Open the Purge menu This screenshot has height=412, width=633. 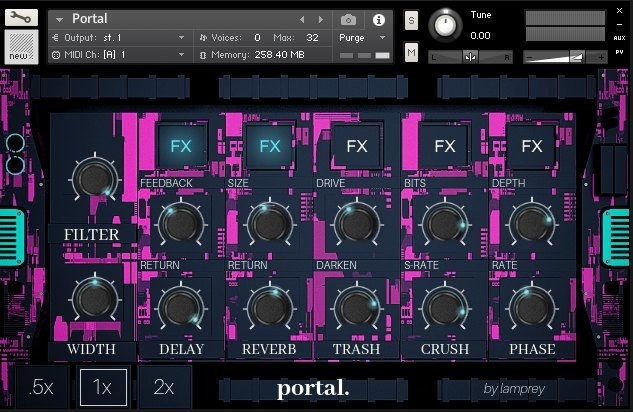click(362, 38)
